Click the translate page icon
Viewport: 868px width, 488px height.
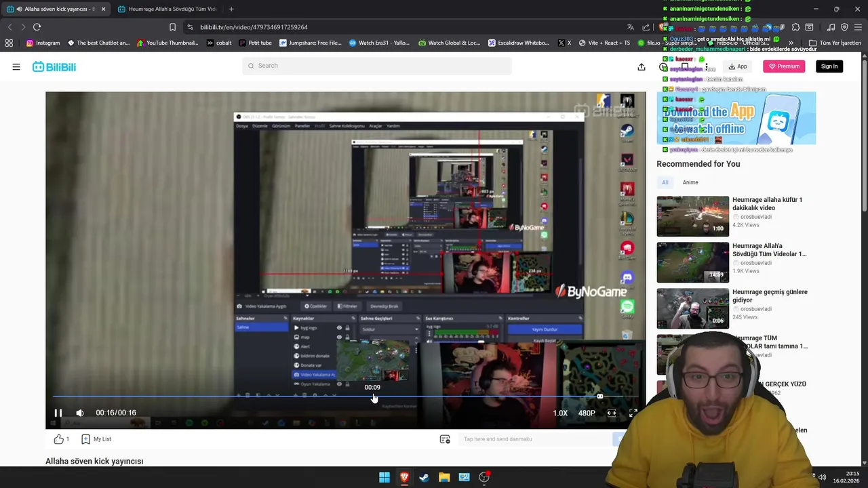coord(631,27)
